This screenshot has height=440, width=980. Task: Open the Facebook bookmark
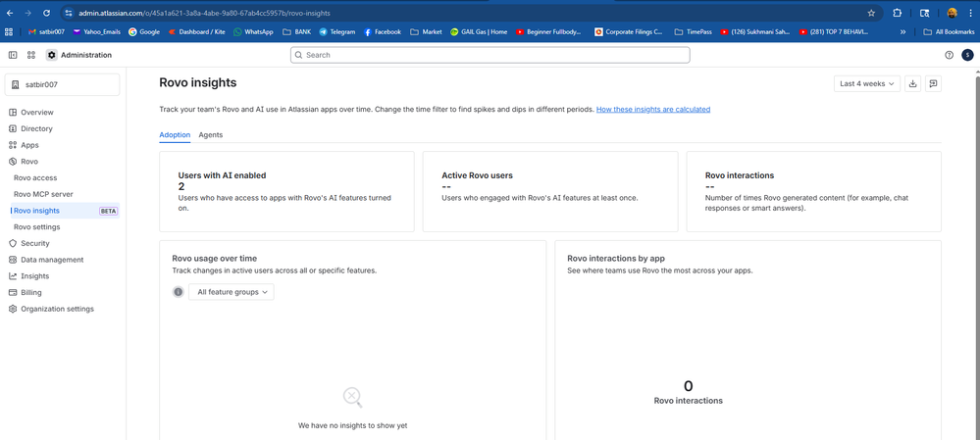coord(382,31)
